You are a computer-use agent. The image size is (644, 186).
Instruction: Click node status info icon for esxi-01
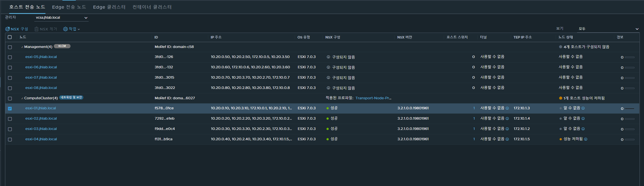tap(583, 108)
